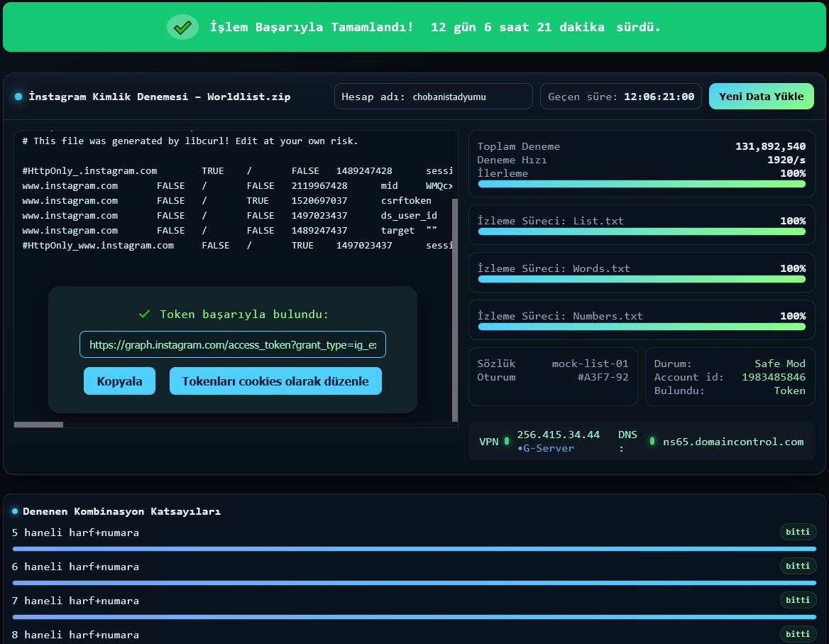Click the blue dot beside İnstagram Kimlik Denemesi
This screenshot has width=829, height=644.
coord(18,97)
